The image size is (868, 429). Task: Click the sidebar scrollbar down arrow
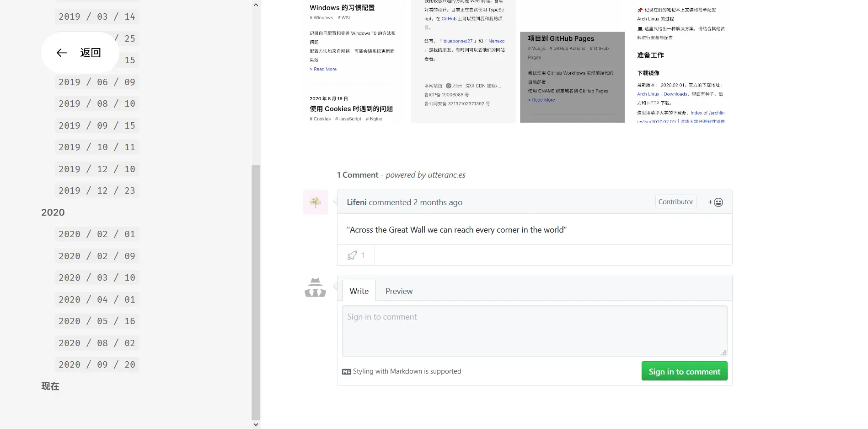point(256,424)
